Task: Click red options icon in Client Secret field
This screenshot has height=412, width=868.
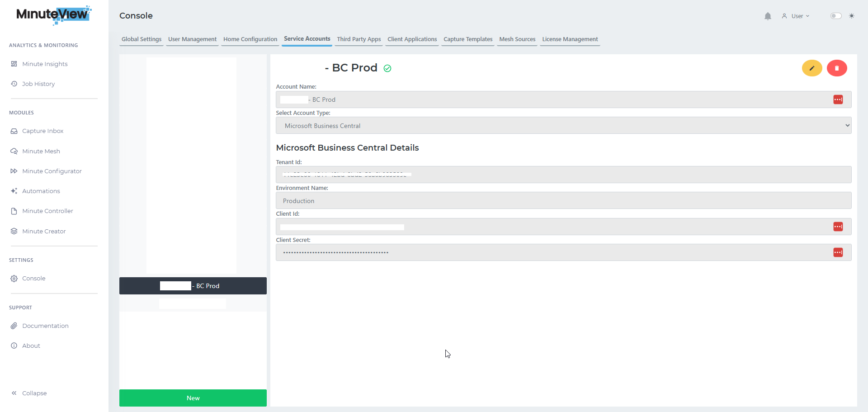Action: click(838, 252)
